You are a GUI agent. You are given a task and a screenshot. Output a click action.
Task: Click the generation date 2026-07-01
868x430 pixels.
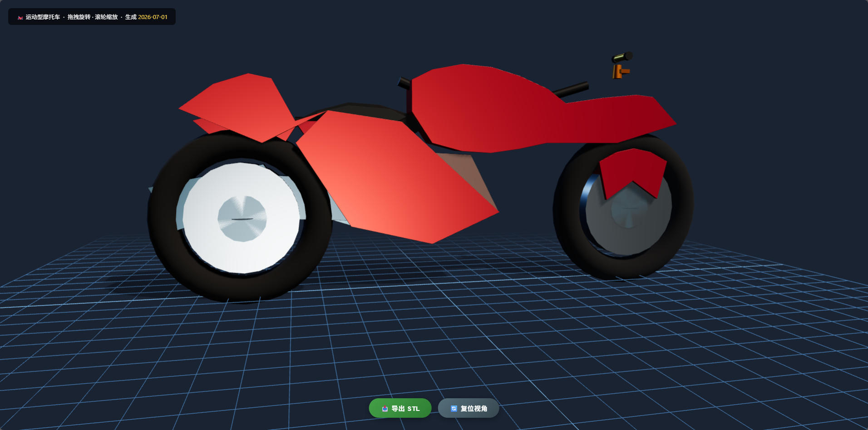pyautogui.click(x=153, y=17)
